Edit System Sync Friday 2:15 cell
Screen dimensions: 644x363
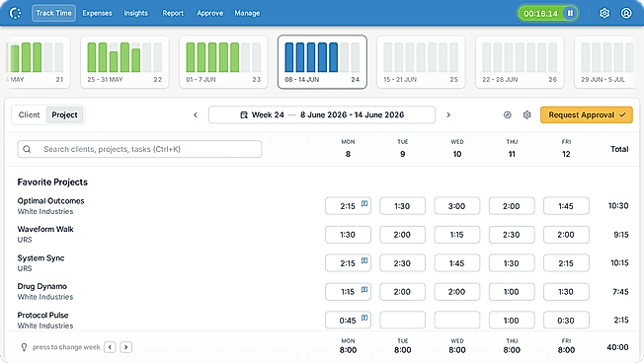[x=566, y=263]
